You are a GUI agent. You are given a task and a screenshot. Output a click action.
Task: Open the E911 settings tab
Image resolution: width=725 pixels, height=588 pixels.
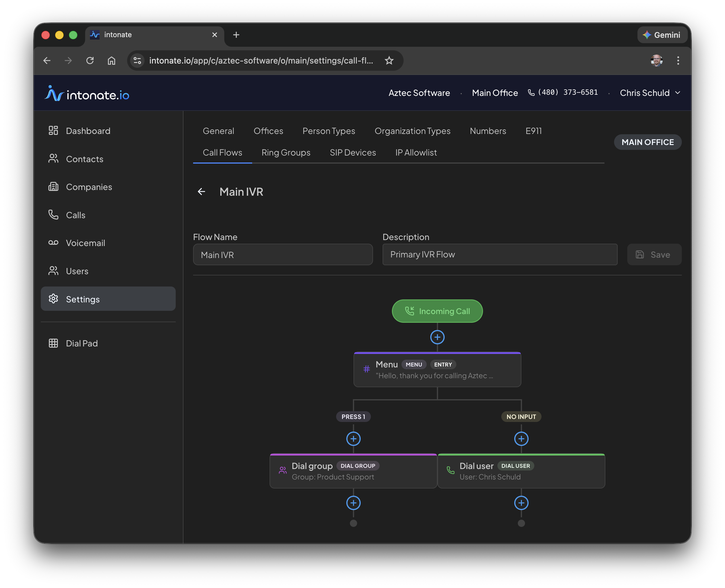pyautogui.click(x=533, y=131)
